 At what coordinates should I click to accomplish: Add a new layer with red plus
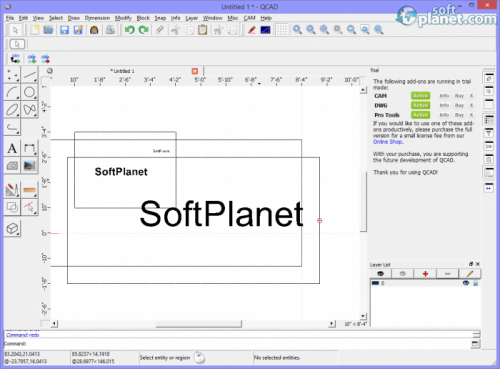tap(425, 274)
